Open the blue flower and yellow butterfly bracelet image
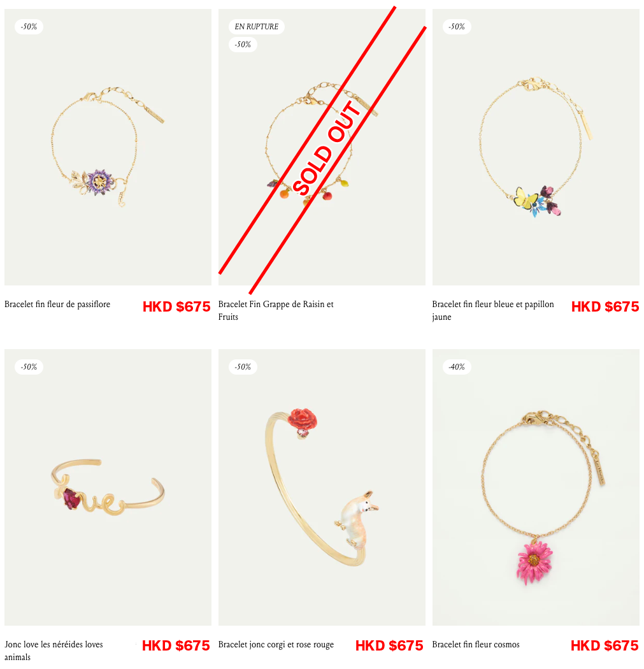Image resolution: width=644 pixels, height=669 pixels. pyautogui.click(x=536, y=147)
